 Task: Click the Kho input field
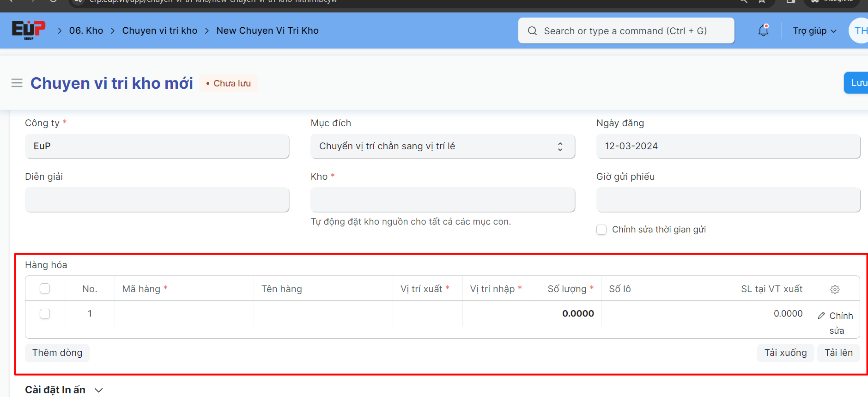[443, 200]
